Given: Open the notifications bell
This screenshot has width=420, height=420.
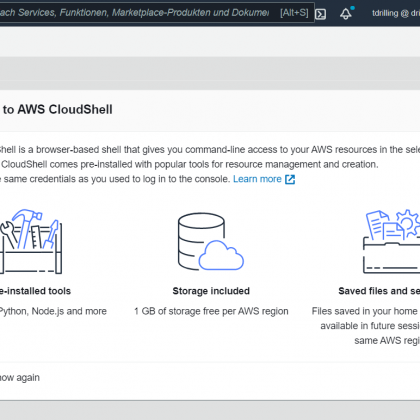Looking at the screenshot, I should point(346,13).
